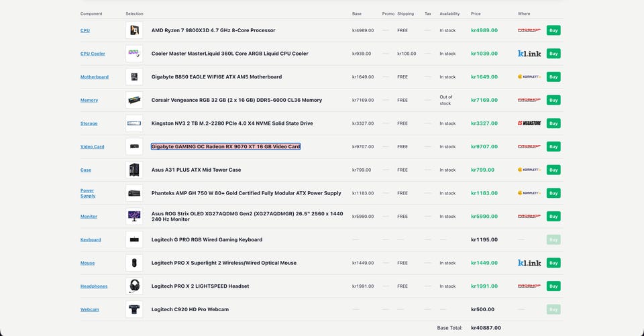Open the Storage component link
This screenshot has height=336, width=644.
coord(89,123)
